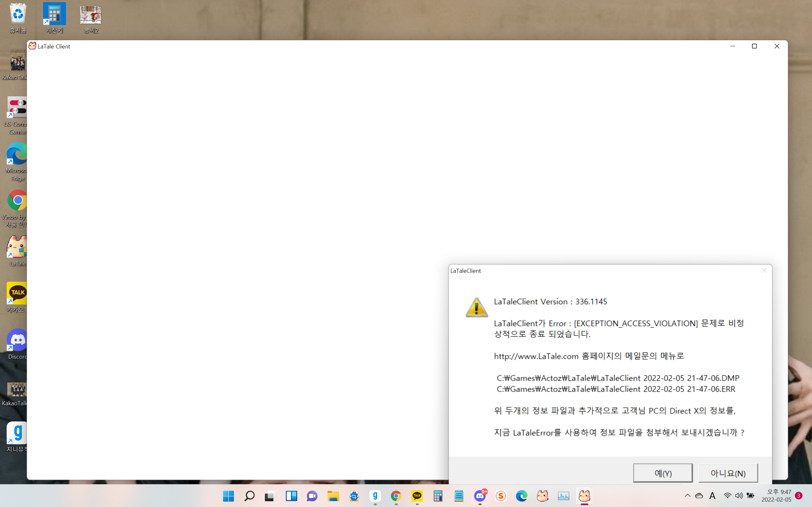The image size is (812, 507).
Task: Open Microsoft Edge from the taskbar
Action: pyautogui.click(x=521, y=496)
